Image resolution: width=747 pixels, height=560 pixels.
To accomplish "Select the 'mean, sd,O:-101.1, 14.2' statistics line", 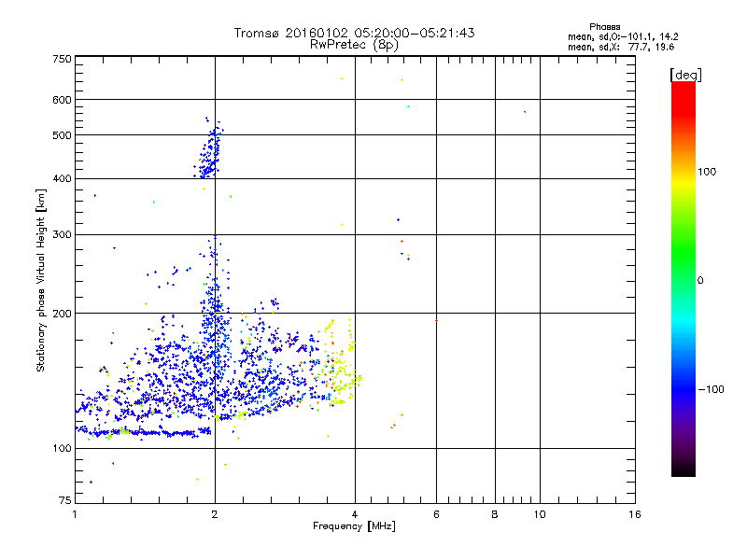I will tap(623, 36).
